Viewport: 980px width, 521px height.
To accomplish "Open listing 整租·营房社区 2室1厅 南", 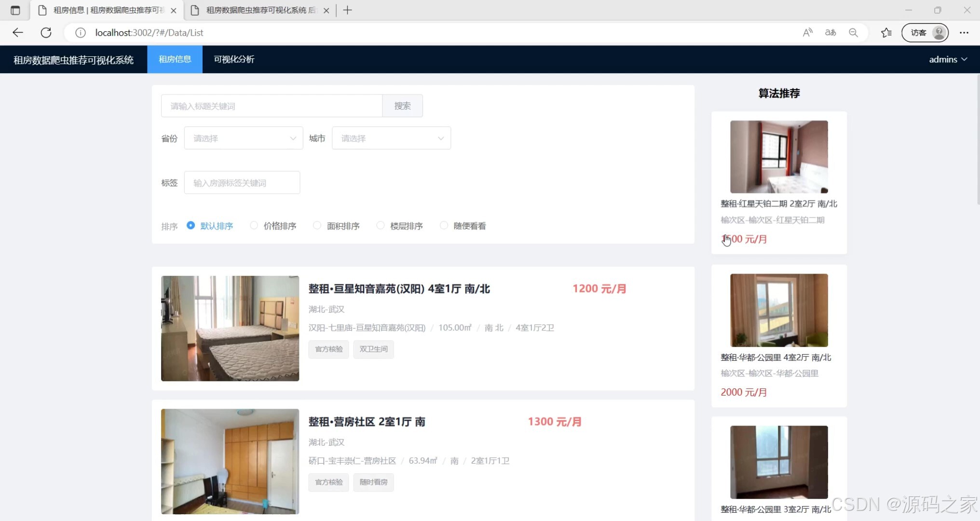I will (367, 422).
